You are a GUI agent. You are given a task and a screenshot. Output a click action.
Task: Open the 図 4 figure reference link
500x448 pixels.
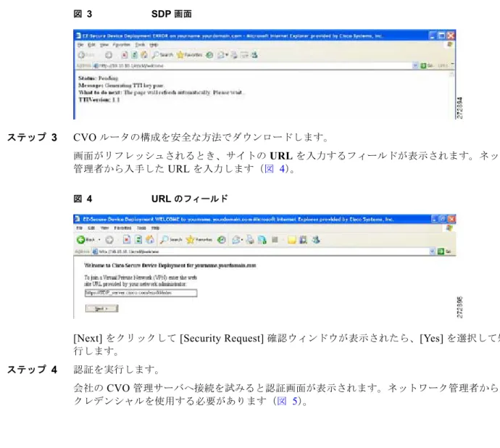275,168
